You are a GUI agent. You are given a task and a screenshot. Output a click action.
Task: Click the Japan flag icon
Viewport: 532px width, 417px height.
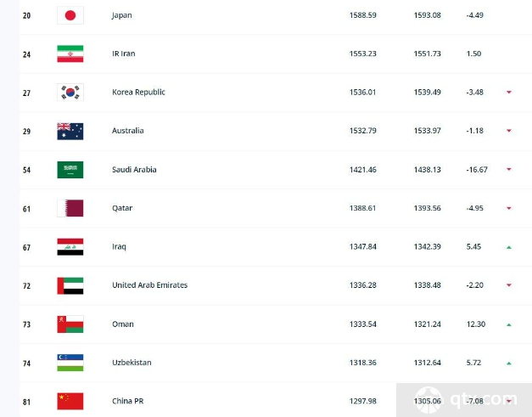(70, 15)
